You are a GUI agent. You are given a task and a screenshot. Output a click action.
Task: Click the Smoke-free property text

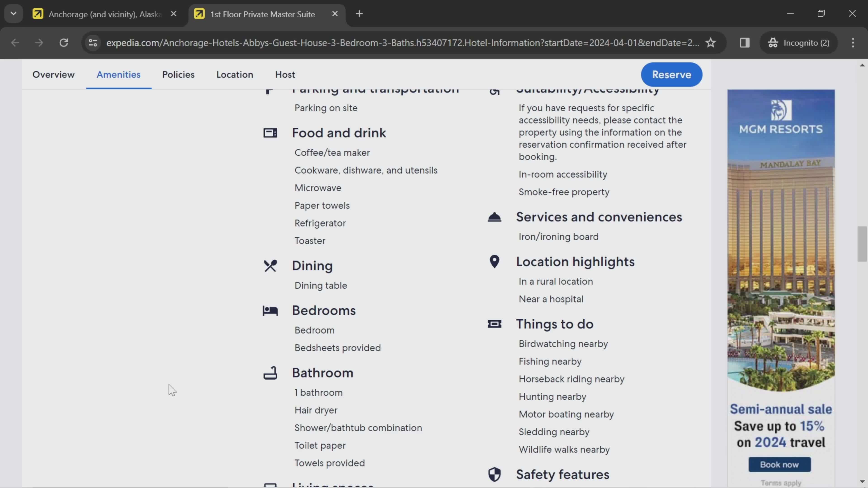(x=564, y=192)
